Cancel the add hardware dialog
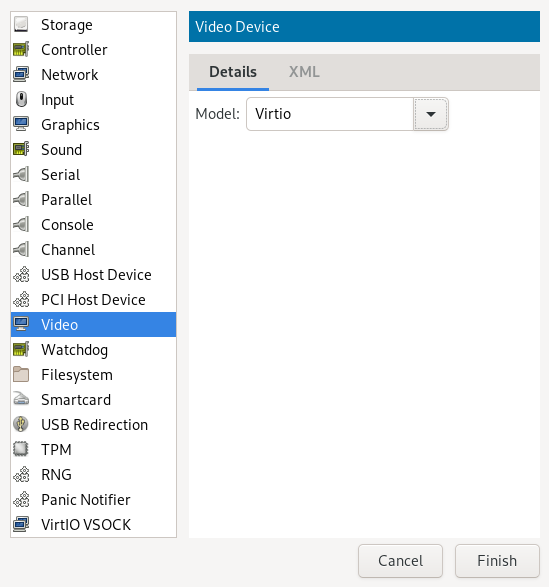Screen dimensions: 549x587 (400, 561)
